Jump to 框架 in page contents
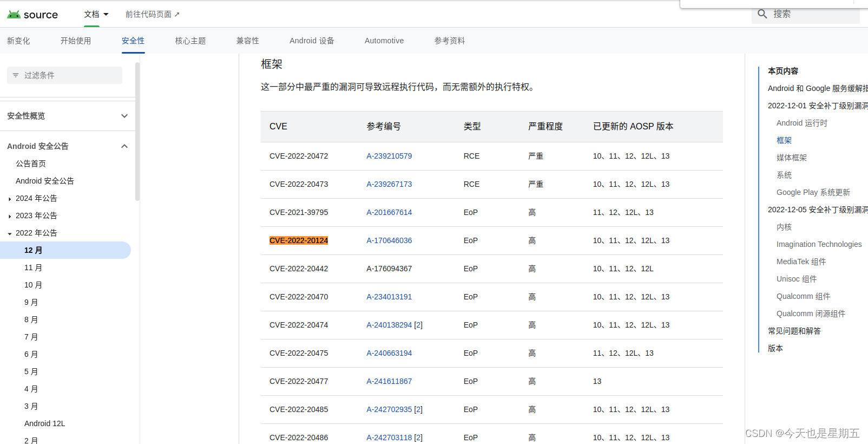Viewport: 868px width, 444px height. coord(784,140)
